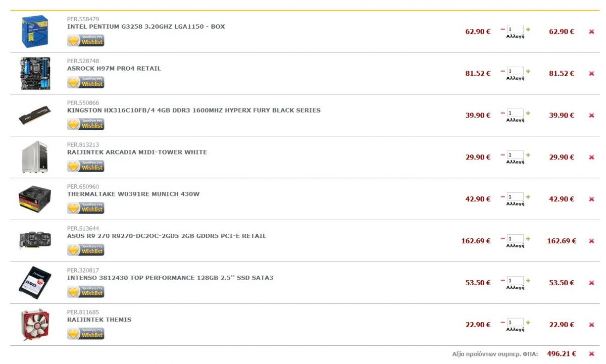The width and height of the screenshot is (606, 364).
Task: Remove Raijintek Arcadia case from cart
Action: [x=591, y=158]
